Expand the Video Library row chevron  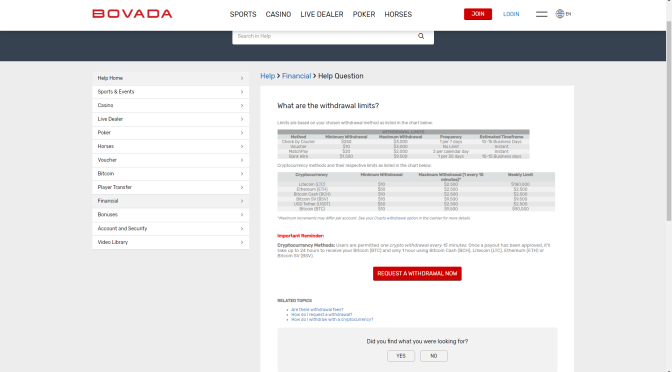pos(242,243)
